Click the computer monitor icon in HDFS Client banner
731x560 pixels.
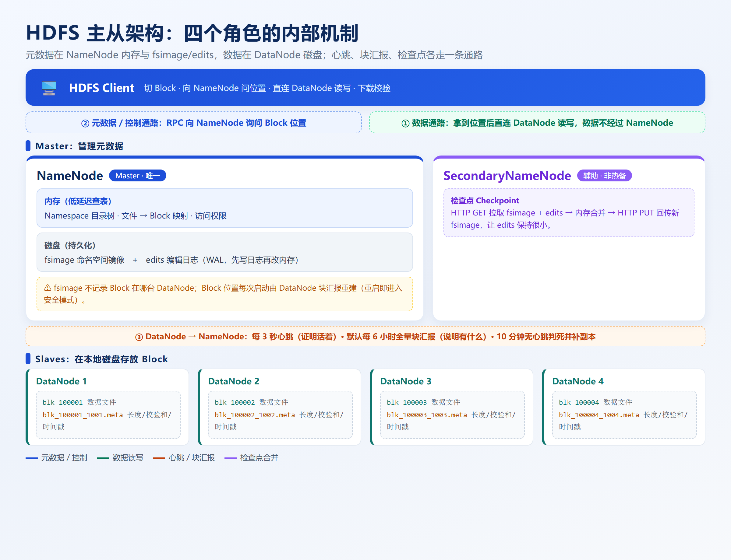[x=49, y=88]
